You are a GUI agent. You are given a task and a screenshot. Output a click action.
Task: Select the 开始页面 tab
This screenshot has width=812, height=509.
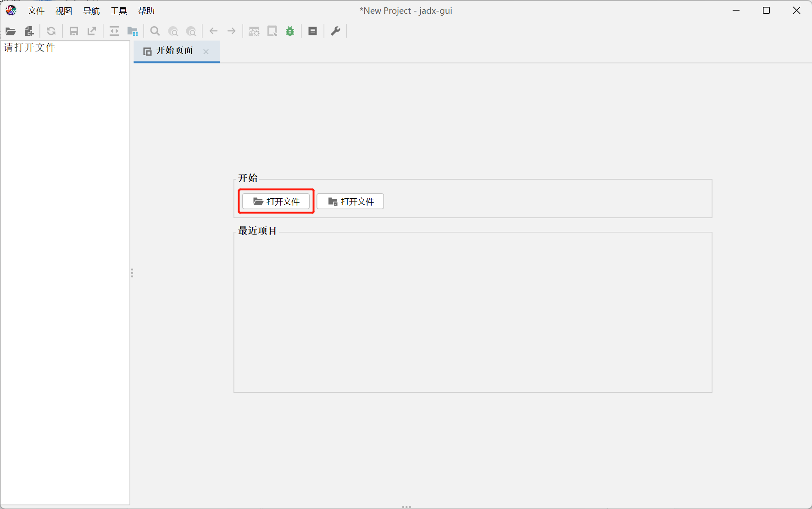(173, 51)
